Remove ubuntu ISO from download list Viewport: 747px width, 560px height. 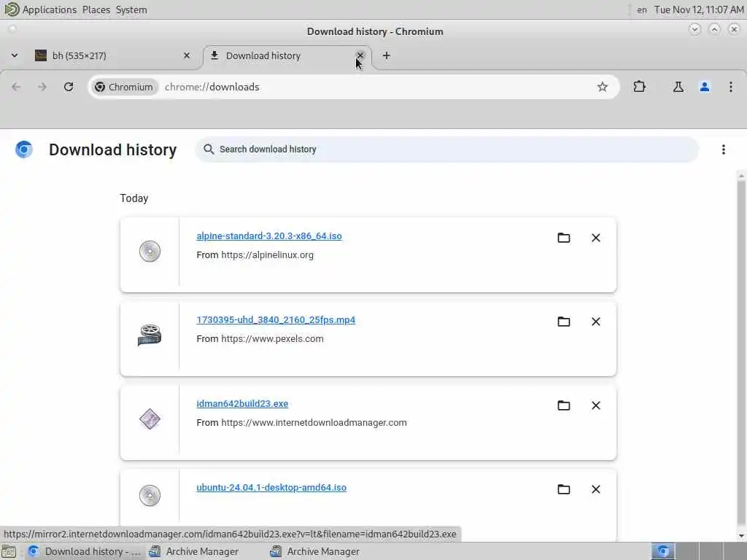tap(596, 489)
